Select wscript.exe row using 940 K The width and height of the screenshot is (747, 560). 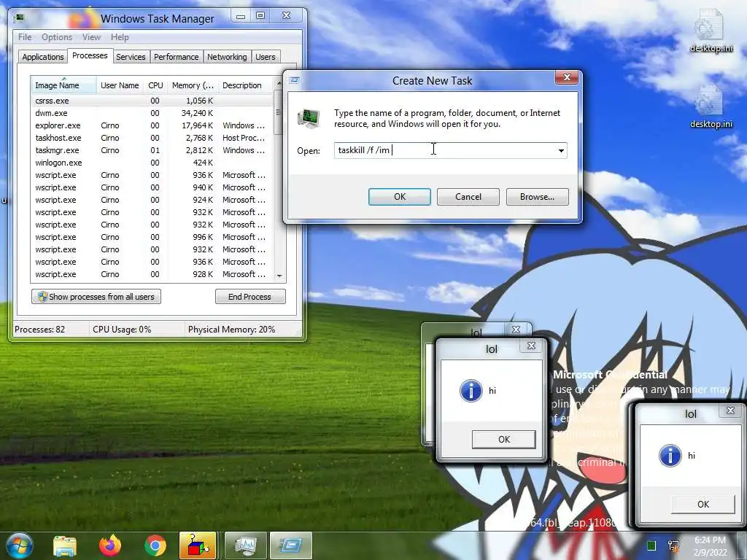tap(152, 187)
